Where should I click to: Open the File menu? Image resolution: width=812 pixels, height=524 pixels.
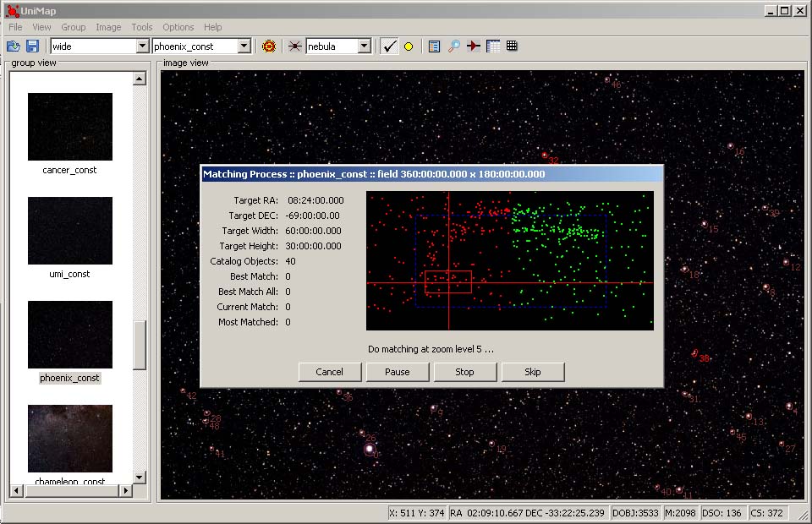coord(15,27)
